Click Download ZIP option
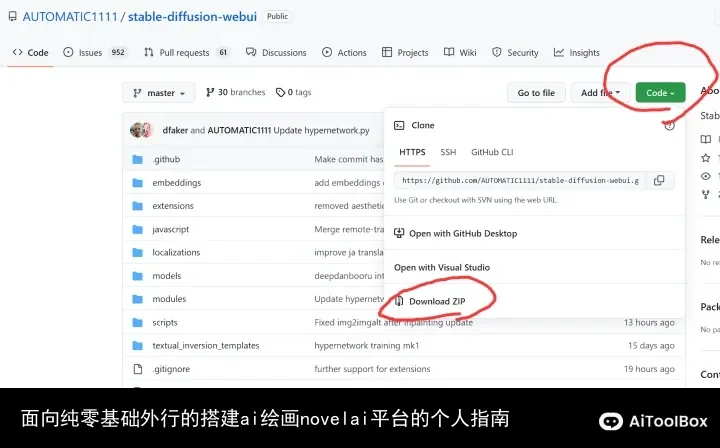Image resolution: width=720 pixels, height=448 pixels. (x=437, y=301)
